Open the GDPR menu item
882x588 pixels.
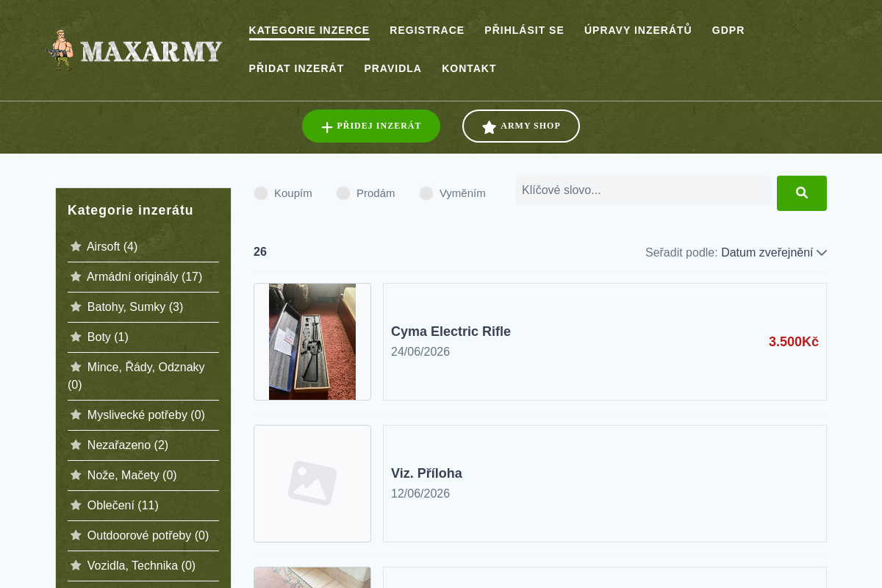point(728,30)
